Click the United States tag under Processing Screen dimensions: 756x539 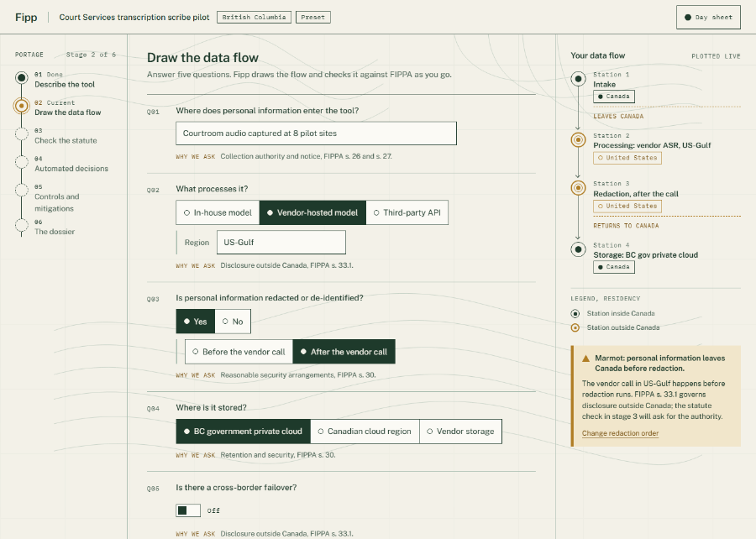pyautogui.click(x=627, y=158)
